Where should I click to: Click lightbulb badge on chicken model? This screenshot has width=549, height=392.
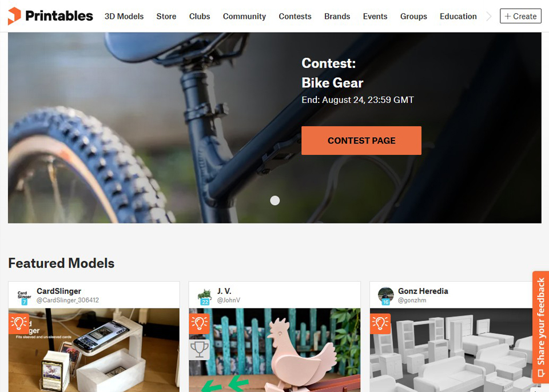(x=199, y=323)
